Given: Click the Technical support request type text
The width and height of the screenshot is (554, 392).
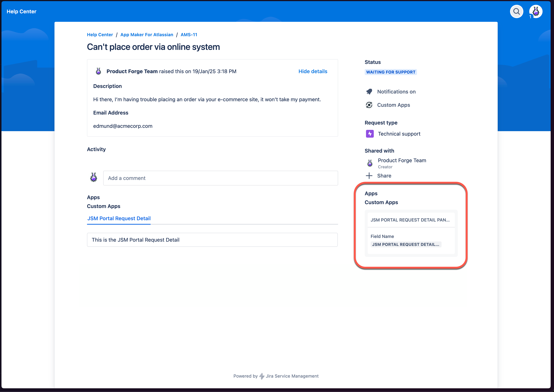Looking at the screenshot, I should pos(399,134).
